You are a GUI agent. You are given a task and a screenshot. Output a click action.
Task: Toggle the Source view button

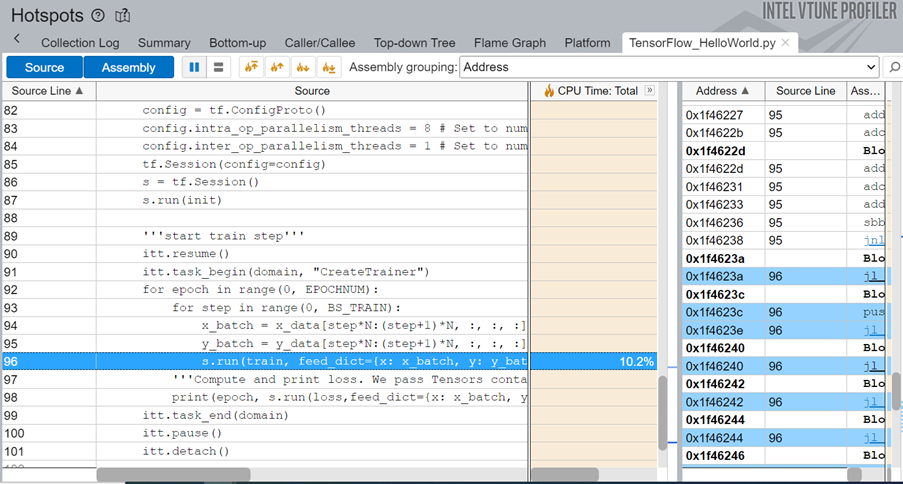(x=44, y=67)
